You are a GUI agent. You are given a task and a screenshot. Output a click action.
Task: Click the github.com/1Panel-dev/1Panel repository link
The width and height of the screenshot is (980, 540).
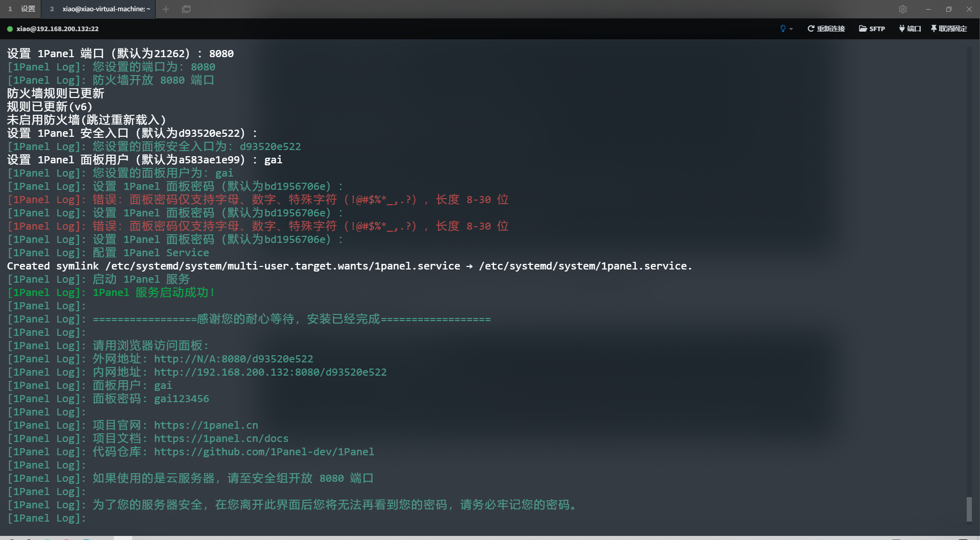coord(264,452)
